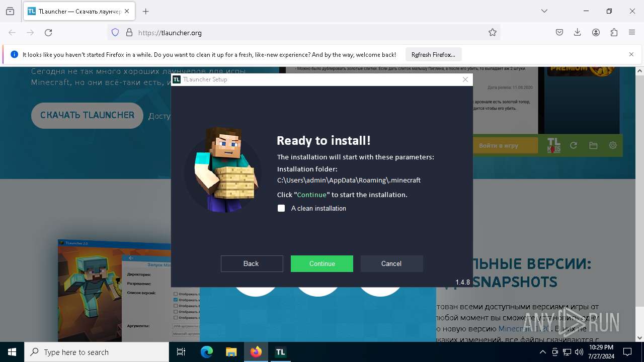Launch Microsoft Edge from taskbar
Viewport: 644px width, 362px height.
click(x=207, y=352)
